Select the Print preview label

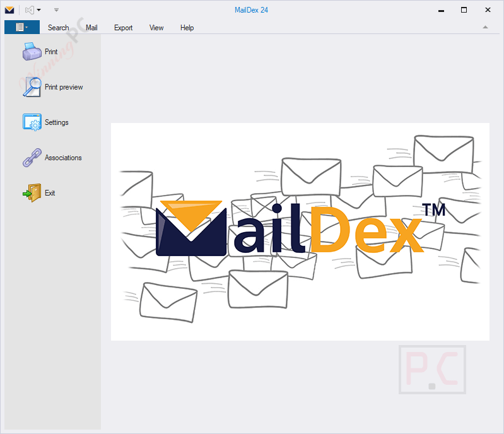click(x=64, y=87)
